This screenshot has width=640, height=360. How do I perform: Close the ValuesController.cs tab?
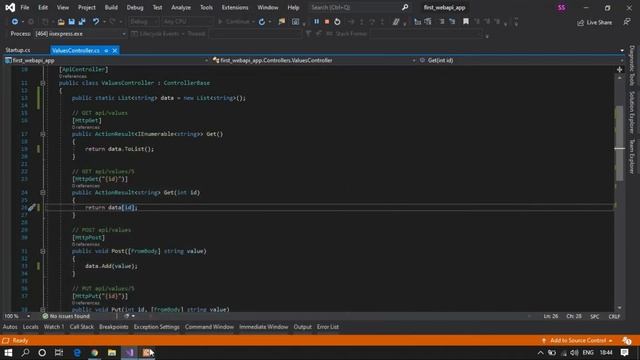115,51
